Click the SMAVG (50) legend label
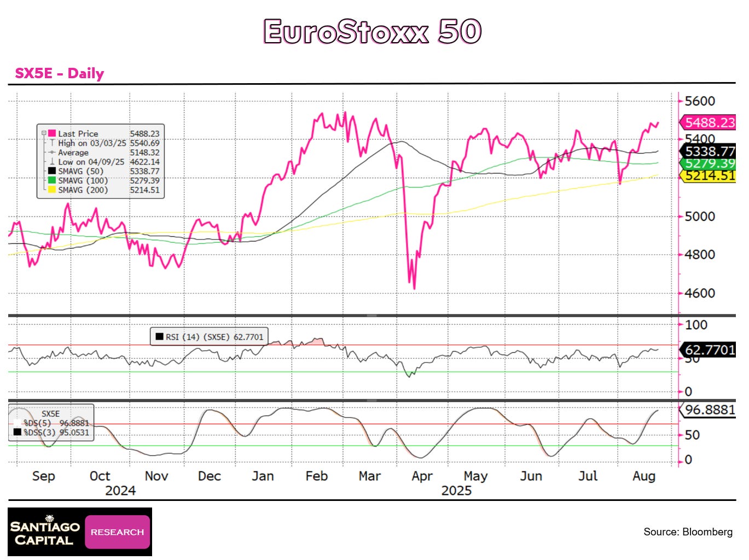 81,171
